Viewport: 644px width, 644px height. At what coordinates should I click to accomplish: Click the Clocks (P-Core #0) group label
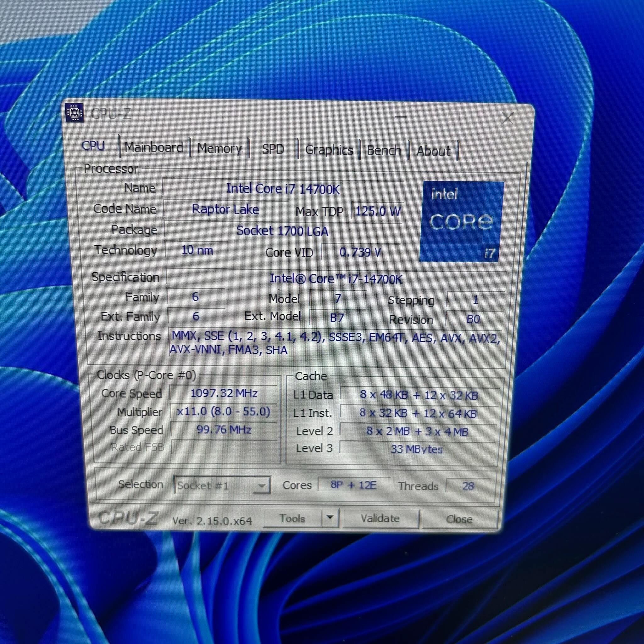coord(146,375)
